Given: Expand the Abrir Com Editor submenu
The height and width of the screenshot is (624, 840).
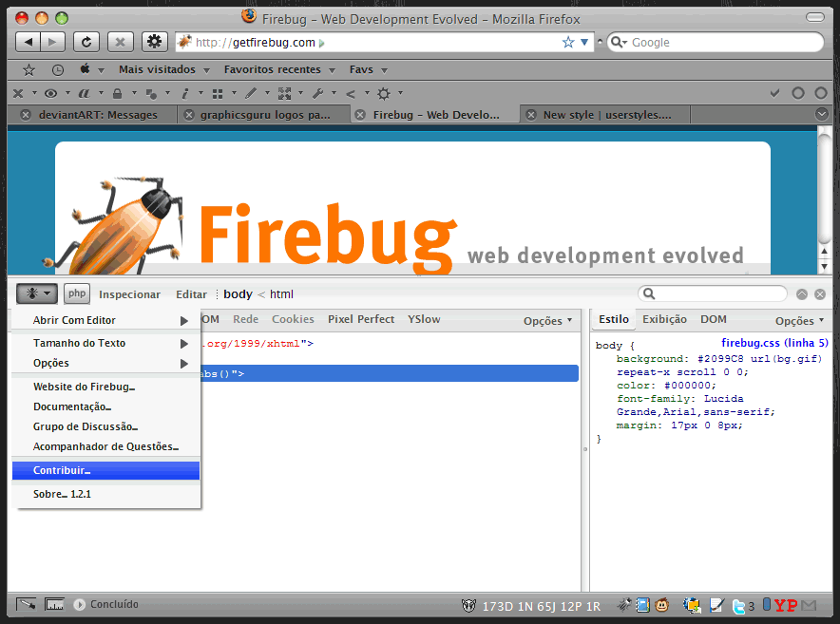Looking at the screenshot, I should (x=106, y=320).
